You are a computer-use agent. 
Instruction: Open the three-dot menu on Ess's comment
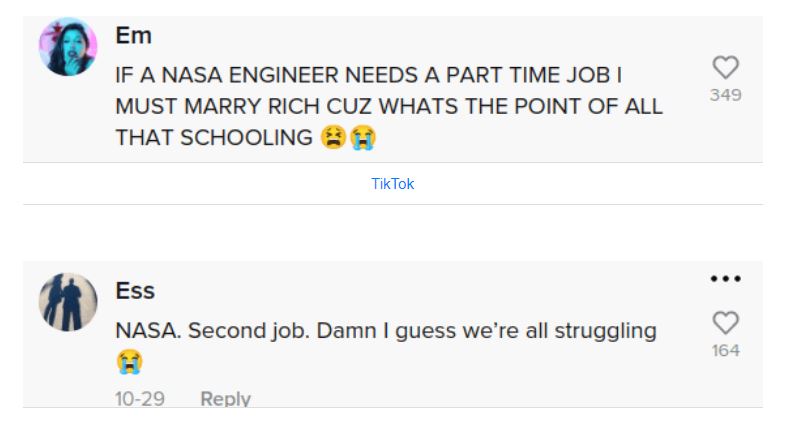725,279
